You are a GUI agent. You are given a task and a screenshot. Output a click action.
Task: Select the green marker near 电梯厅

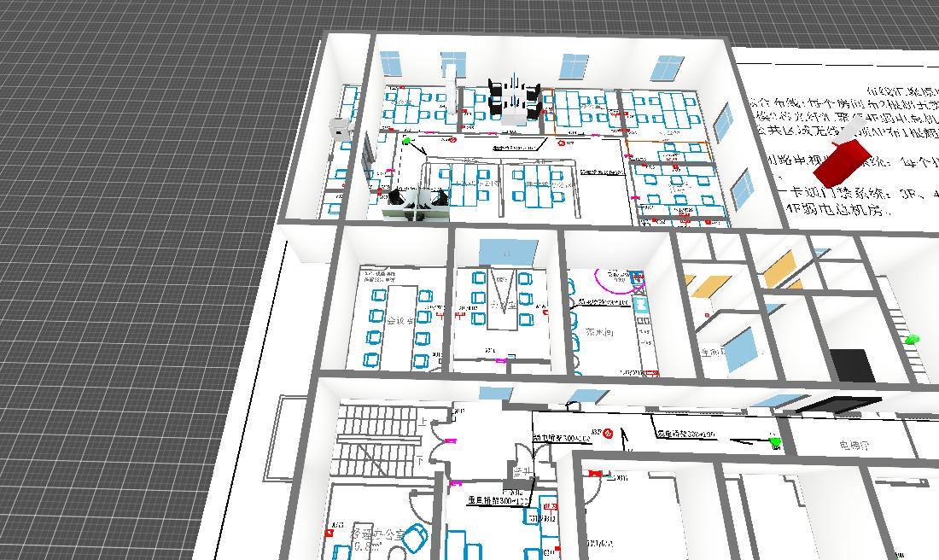[x=774, y=441]
